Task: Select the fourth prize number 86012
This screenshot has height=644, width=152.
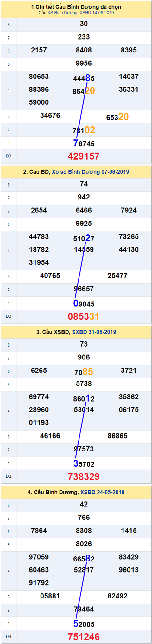Action: click(x=84, y=398)
